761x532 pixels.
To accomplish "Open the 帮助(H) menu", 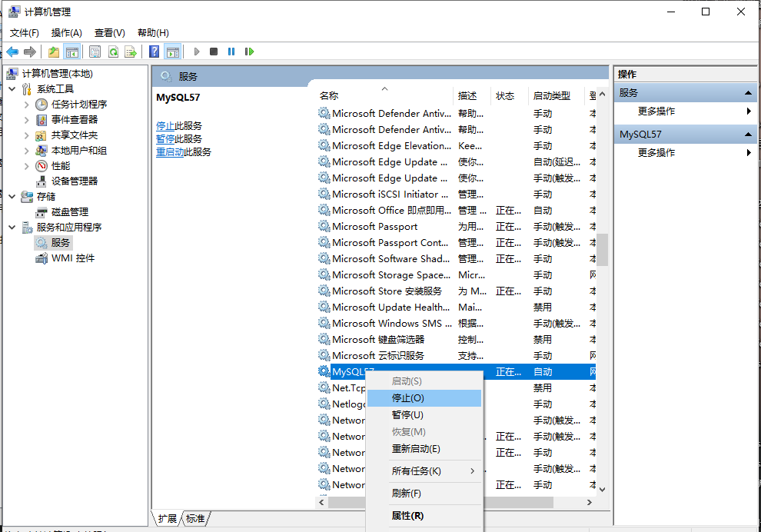I will (x=153, y=33).
